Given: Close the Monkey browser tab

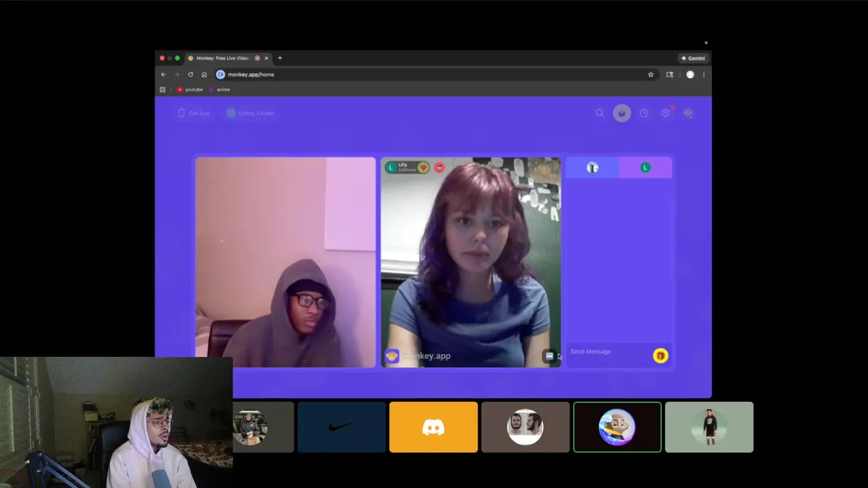Looking at the screenshot, I should click(266, 58).
